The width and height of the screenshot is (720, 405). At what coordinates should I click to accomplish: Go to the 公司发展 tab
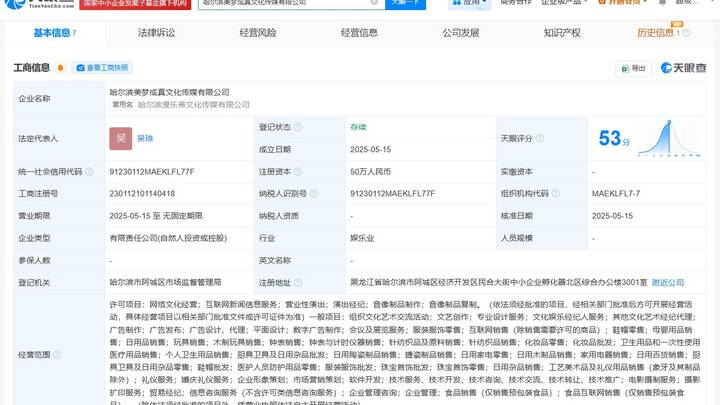(x=461, y=33)
